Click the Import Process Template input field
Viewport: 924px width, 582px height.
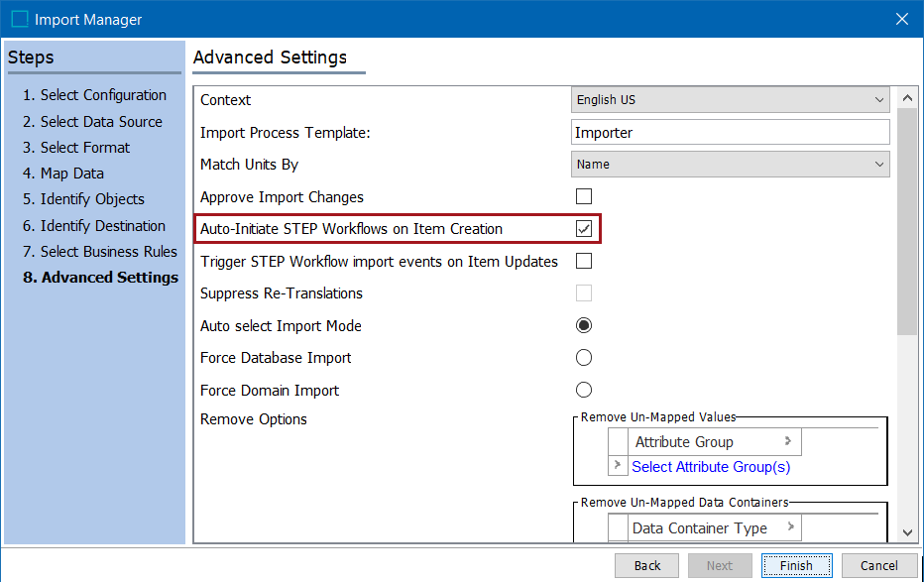[730, 133]
